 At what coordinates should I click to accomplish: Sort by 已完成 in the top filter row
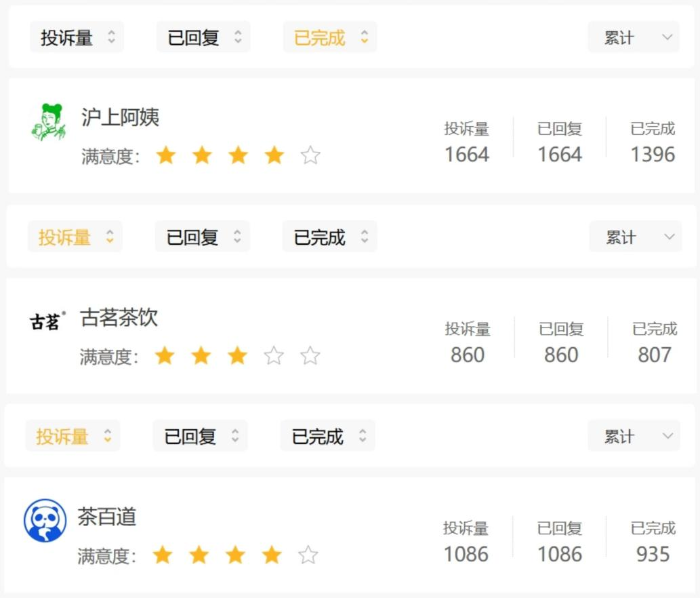(330, 37)
